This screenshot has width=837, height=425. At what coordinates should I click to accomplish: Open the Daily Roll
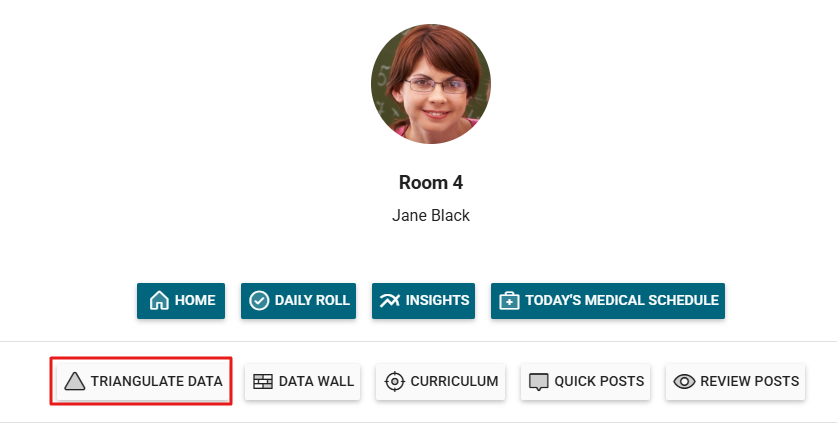click(x=298, y=301)
